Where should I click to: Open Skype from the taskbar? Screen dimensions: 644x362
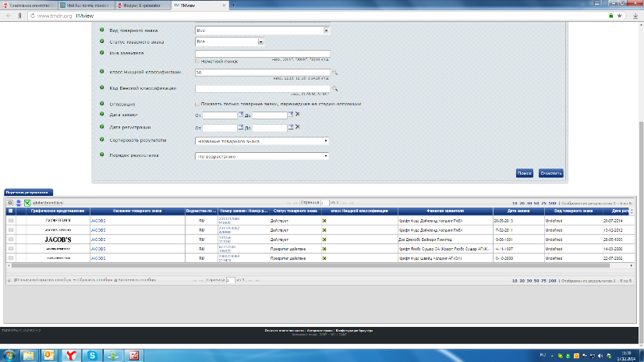tap(93, 356)
